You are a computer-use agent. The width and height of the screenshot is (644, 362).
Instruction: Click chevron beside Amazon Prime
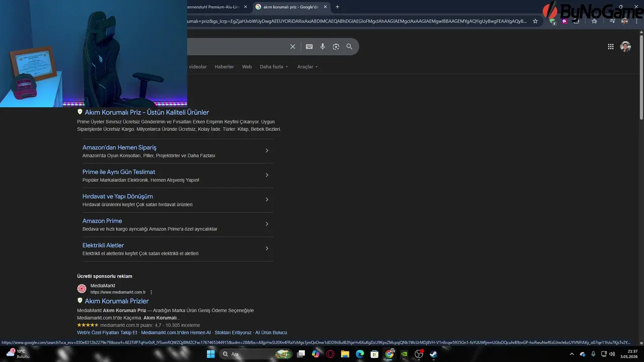[x=267, y=224]
